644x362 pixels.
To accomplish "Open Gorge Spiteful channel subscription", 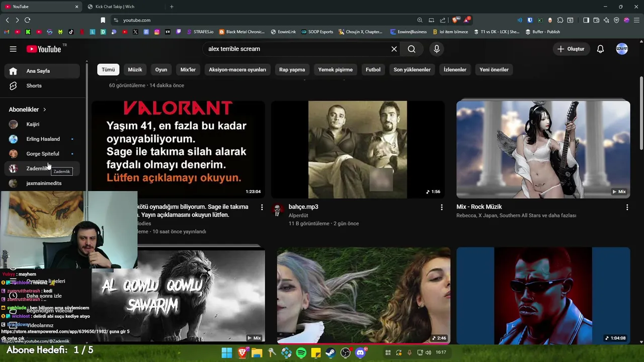I will [x=42, y=154].
